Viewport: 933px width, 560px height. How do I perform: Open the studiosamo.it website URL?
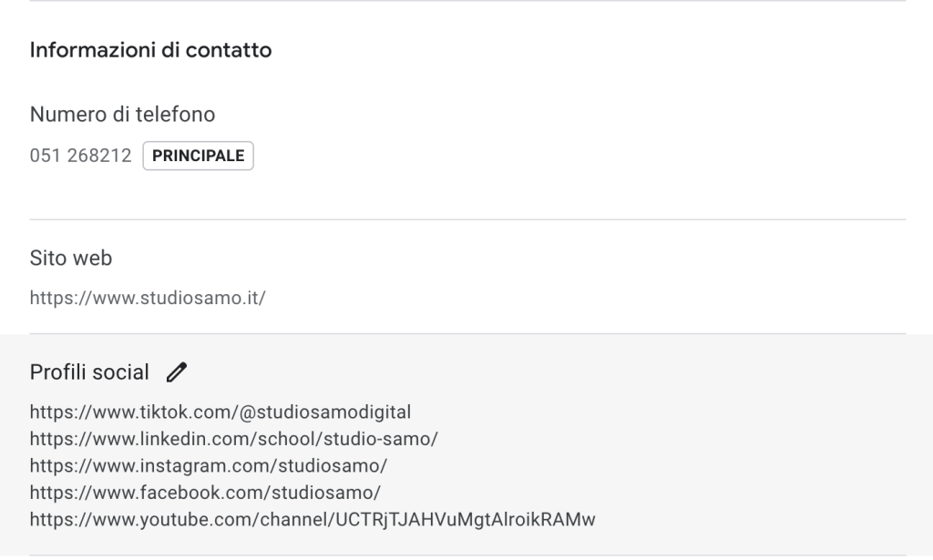click(148, 298)
